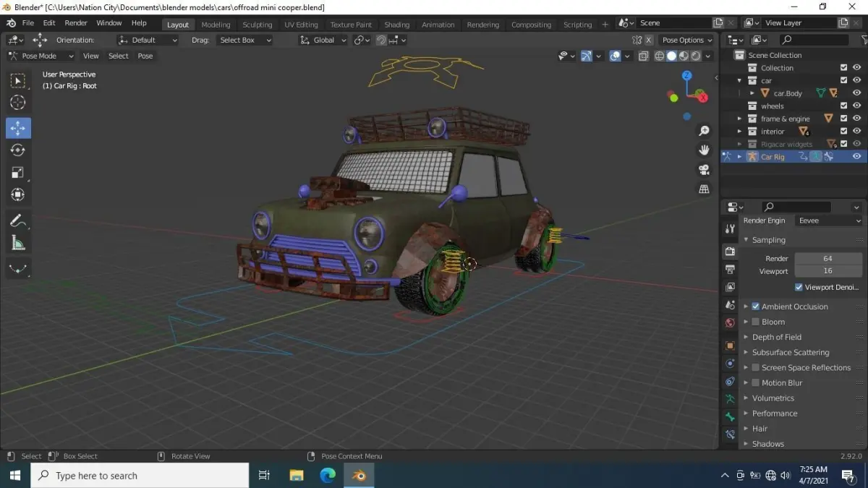Open the Pose Mode dropdown
868x488 pixels.
[x=41, y=56]
